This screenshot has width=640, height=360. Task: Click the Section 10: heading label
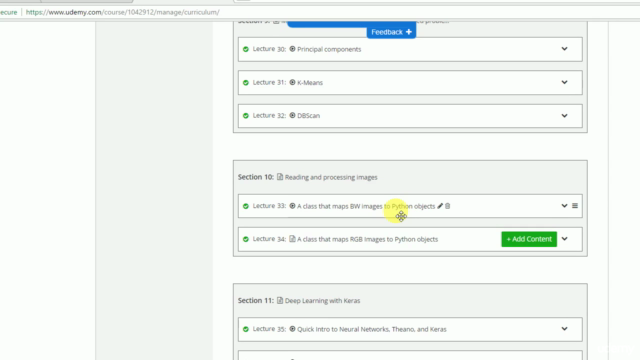tap(256, 177)
